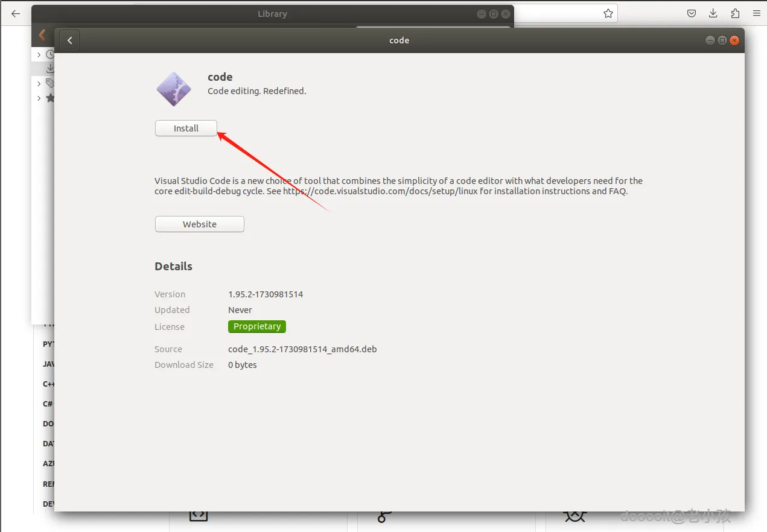This screenshot has height=532, width=767.
Task: Minimize the code installer window
Action: [x=710, y=40]
